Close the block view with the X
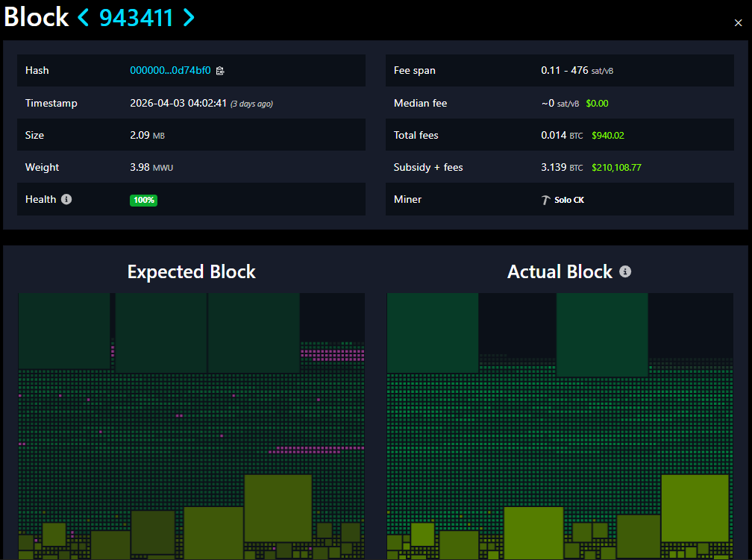752x560 pixels. (x=738, y=23)
